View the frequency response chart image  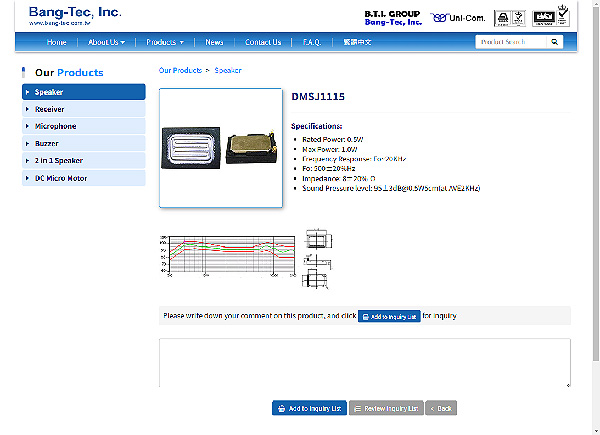pos(228,256)
